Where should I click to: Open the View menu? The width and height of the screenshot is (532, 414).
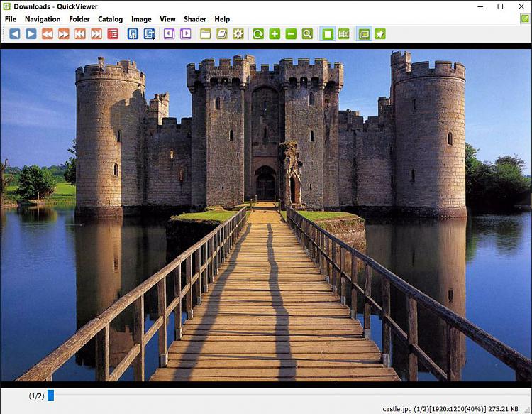(167, 19)
